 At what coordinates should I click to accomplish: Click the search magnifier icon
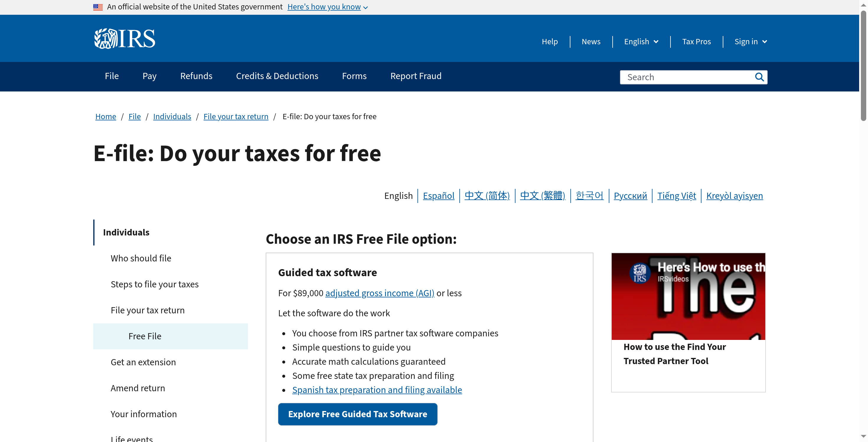759,77
